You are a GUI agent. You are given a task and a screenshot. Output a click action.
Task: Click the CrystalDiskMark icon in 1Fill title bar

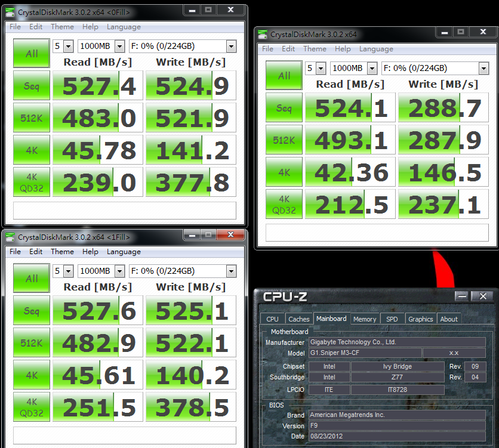(10, 237)
